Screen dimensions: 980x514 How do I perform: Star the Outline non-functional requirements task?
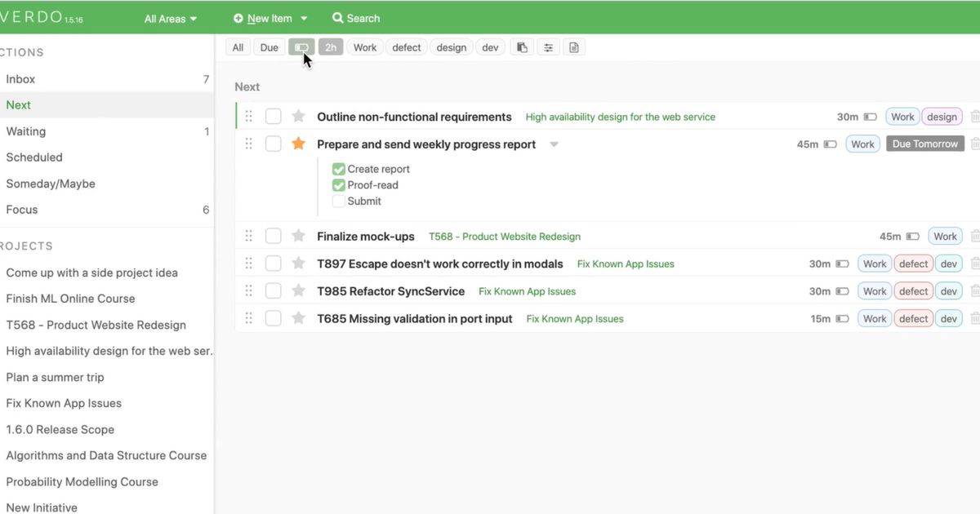(298, 117)
